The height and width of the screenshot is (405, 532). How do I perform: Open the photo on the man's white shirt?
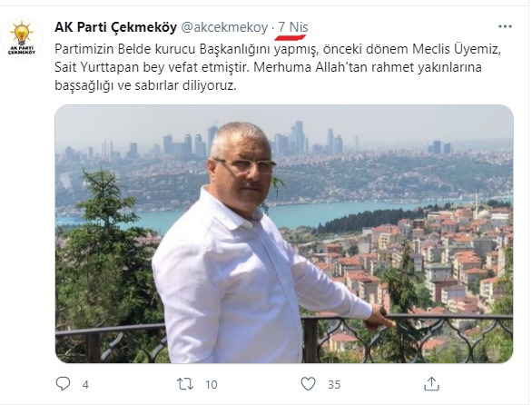pos(231,279)
